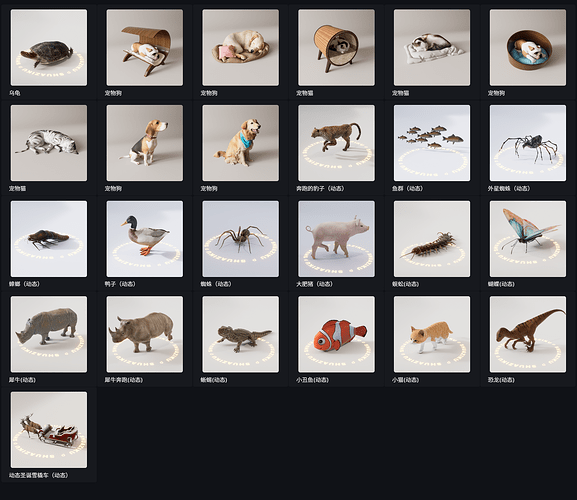Click '宠物狗' label under round blue bed
577x500 pixels.
pyautogui.click(x=496, y=93)
